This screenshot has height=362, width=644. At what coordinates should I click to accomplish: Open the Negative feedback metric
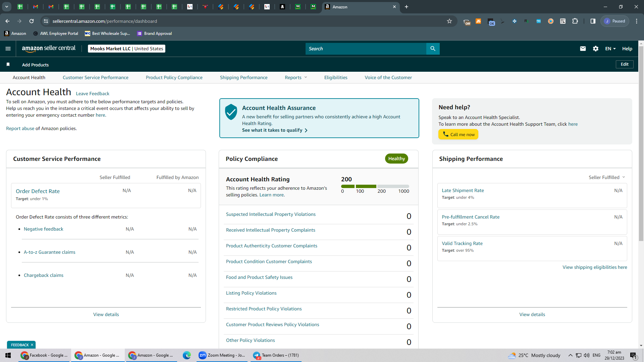(x=44, y=229)
